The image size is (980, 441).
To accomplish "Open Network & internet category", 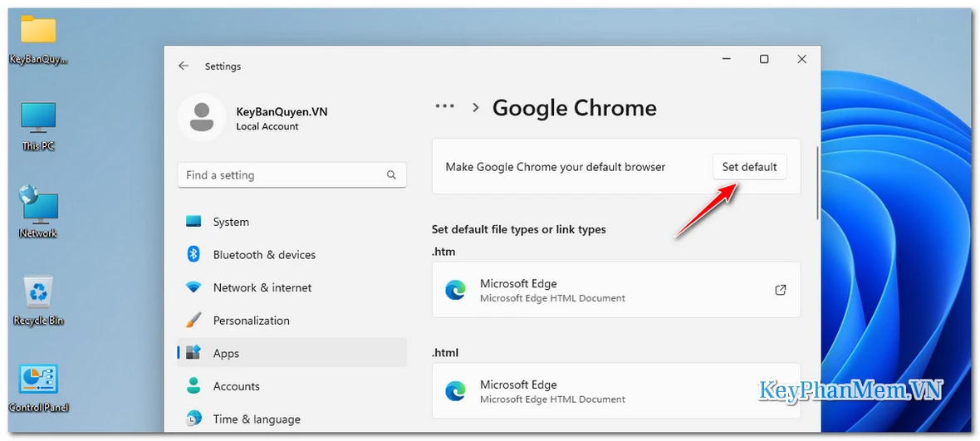I will point(292,287).
